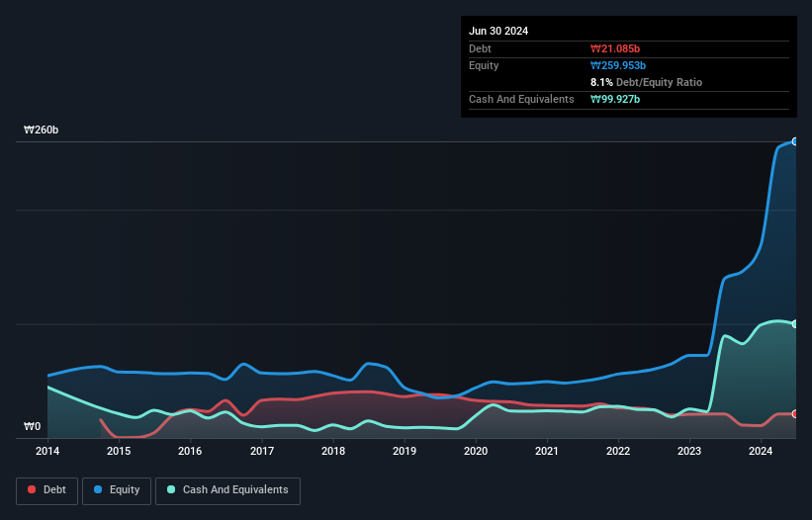The image size is (812, 520).
Task: Click the Jun 30 2024 tooltip date
Action: 498,31
